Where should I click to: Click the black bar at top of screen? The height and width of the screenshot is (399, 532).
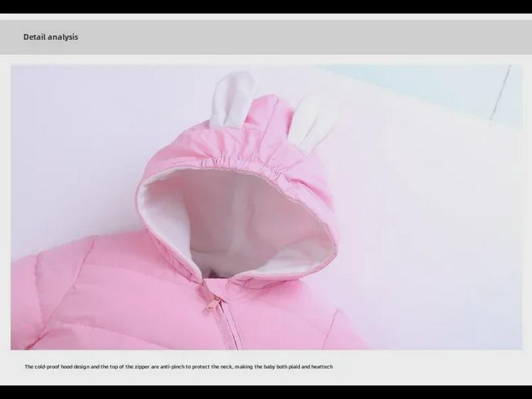click(x=266, y=6)
